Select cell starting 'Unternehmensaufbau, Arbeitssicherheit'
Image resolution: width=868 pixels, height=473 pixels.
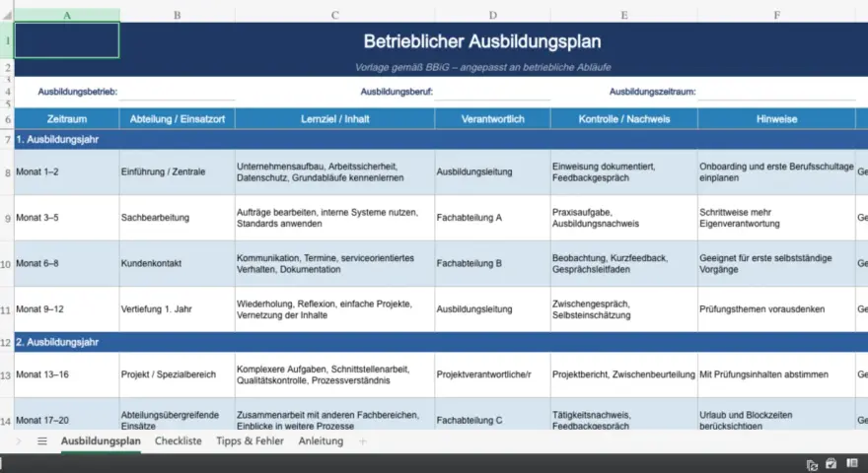[335, 172]
